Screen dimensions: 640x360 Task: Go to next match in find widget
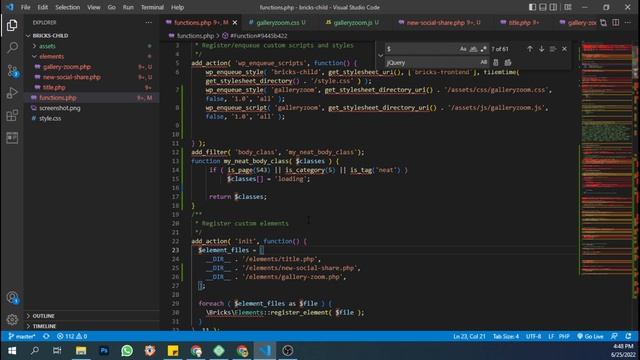(542, 49)
